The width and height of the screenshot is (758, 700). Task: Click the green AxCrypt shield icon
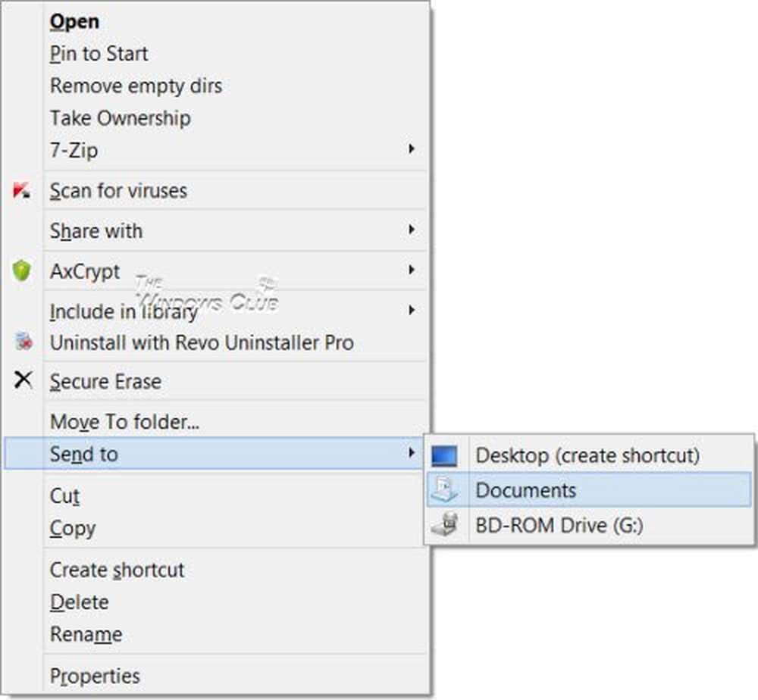(x=23, y=271)
